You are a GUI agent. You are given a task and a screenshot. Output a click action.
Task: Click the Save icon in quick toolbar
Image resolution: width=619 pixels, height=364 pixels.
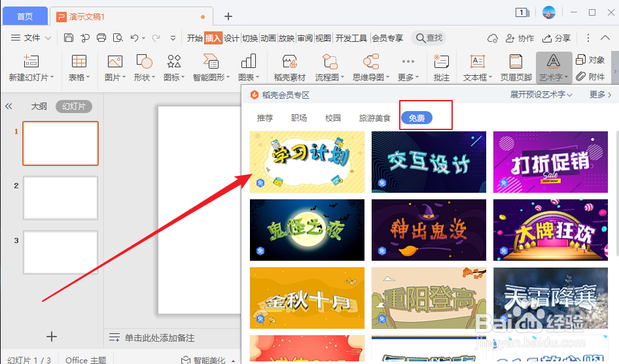pos(69,38)
